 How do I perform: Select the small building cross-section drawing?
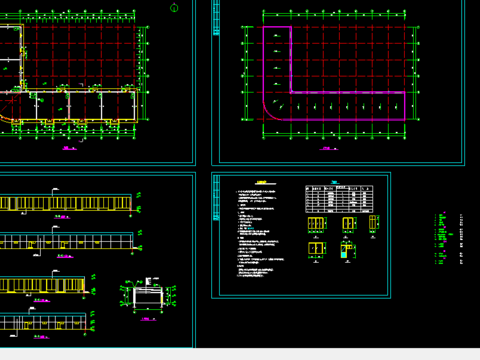point(148,295)
